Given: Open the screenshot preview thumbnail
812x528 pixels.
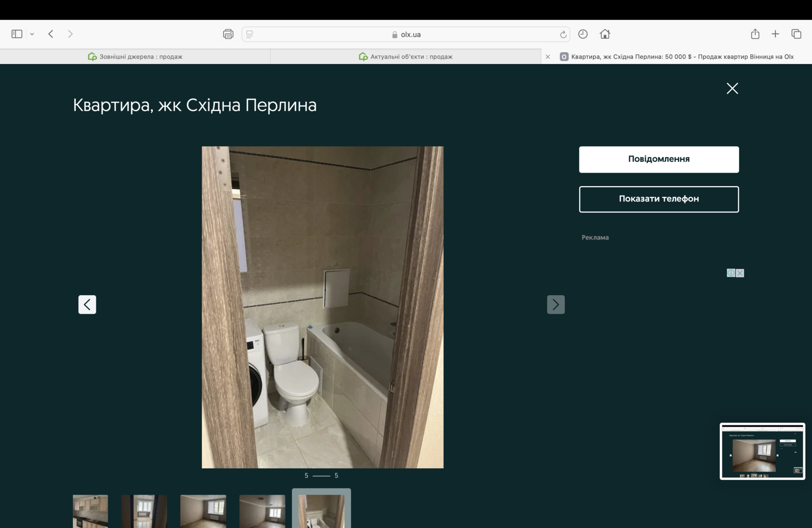Looking at the screenshot, I should click(x=762, y=451).
